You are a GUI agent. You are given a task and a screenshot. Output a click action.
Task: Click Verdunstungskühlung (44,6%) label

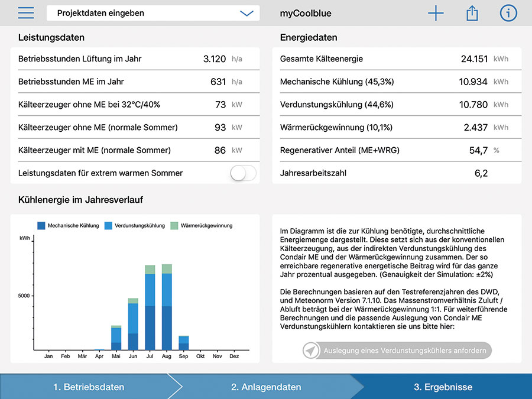[x=336, y=105]
